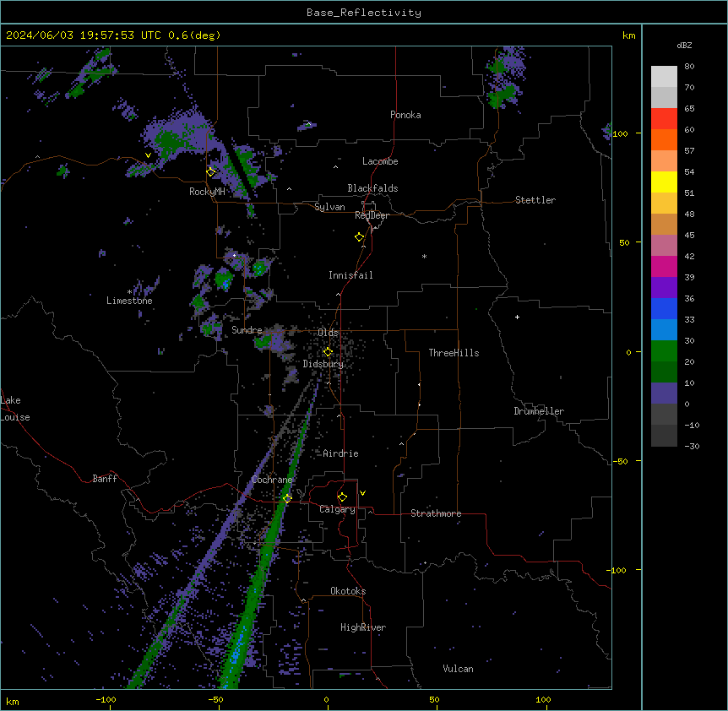Pick the pink 42 dBZ legend swatch

pyautogui.click(x=664, y=246)
